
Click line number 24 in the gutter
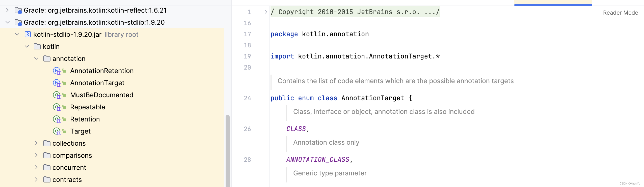pyautogui.click(x=247, y=98)
